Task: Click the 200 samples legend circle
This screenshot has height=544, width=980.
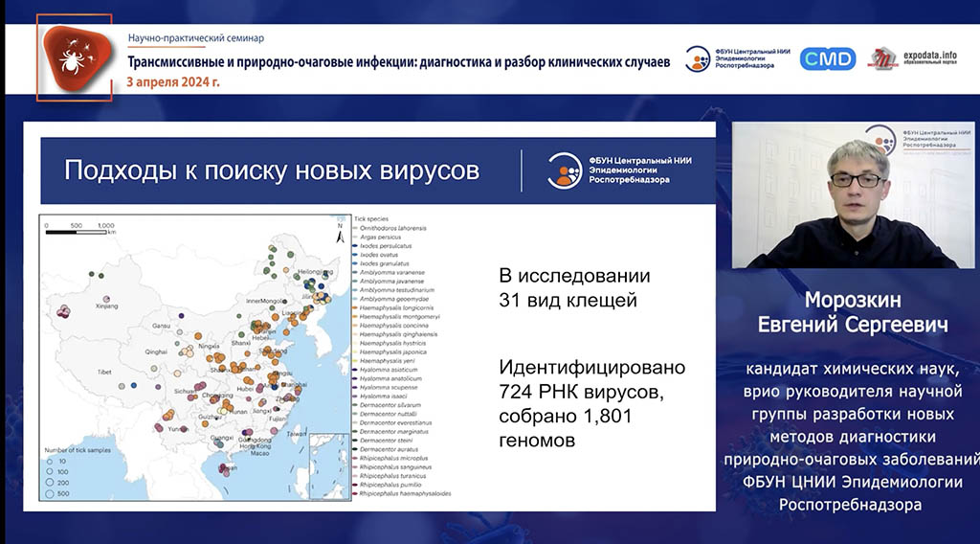Action: click(x=50, y=482)
